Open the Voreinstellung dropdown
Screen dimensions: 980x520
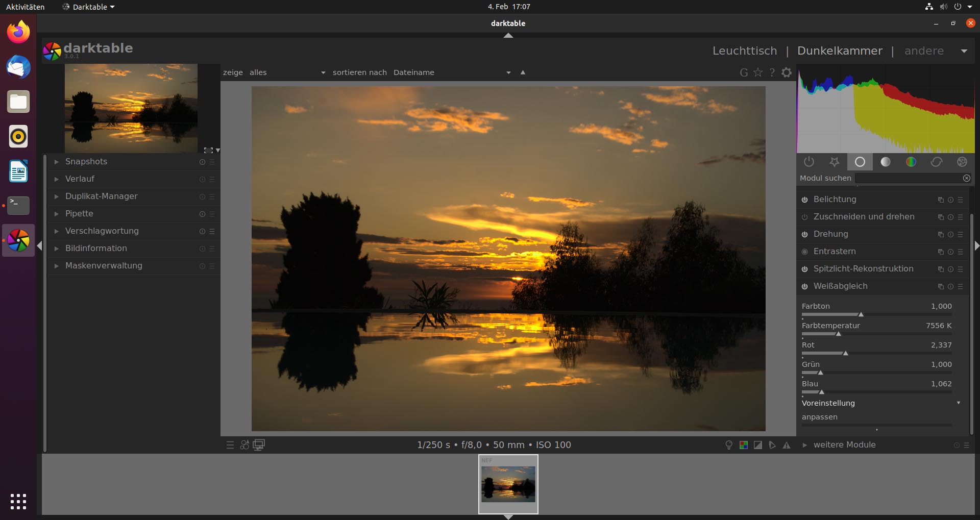point(880,403)
